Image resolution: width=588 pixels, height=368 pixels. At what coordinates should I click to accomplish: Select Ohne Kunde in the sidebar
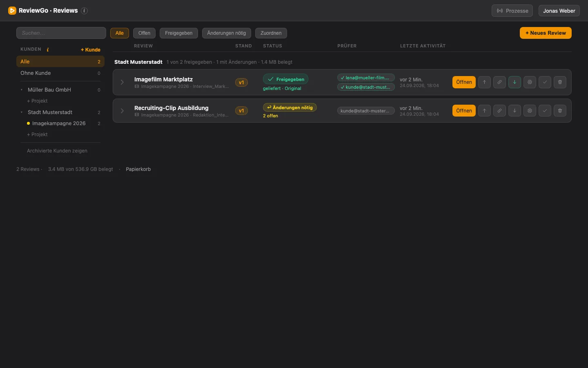[x=60, y=73]
